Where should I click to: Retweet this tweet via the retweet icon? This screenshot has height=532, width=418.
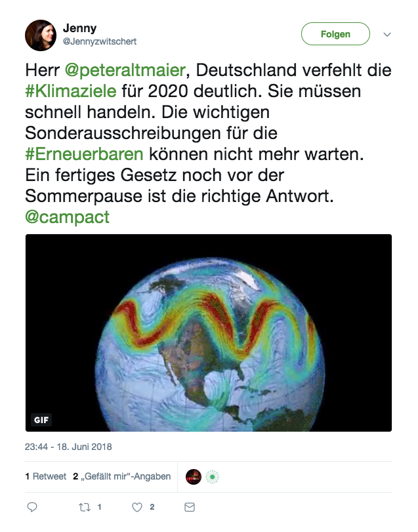(84, 507)
